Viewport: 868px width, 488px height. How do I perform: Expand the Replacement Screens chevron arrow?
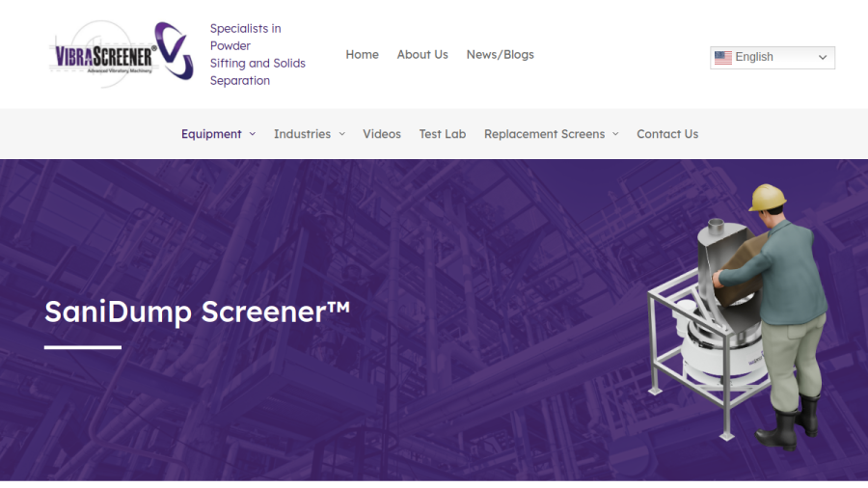coord(615,134)
